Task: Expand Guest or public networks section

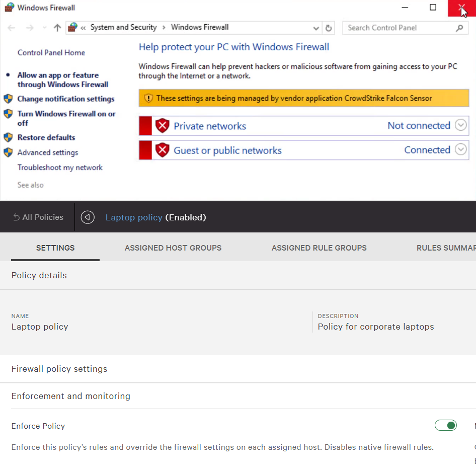Action: click(460, 149)
